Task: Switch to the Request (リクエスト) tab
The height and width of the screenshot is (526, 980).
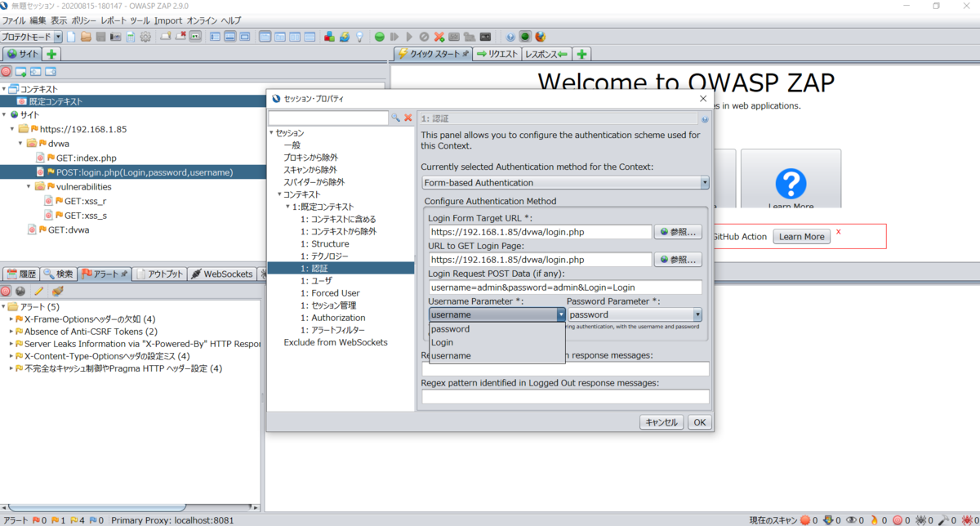Action: 497,54
